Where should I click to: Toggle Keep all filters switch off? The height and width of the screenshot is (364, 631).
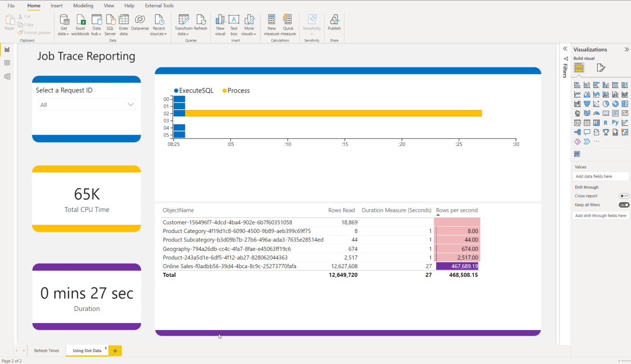point(624,205)
